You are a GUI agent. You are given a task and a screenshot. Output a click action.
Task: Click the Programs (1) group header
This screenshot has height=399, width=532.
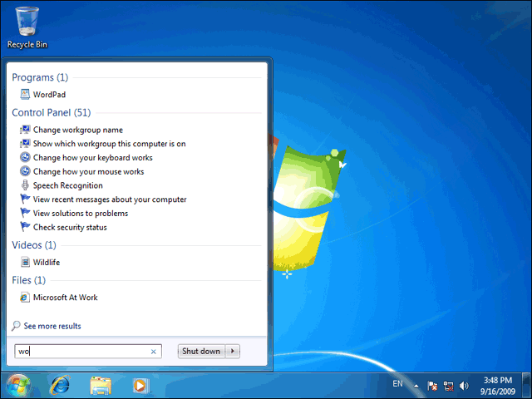tap(40, 77)
